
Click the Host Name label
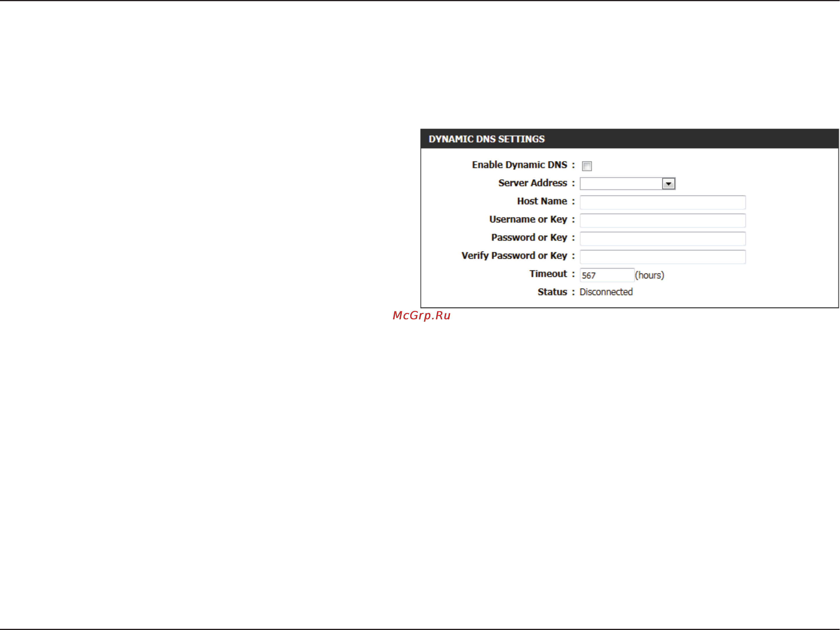point(542,201)
